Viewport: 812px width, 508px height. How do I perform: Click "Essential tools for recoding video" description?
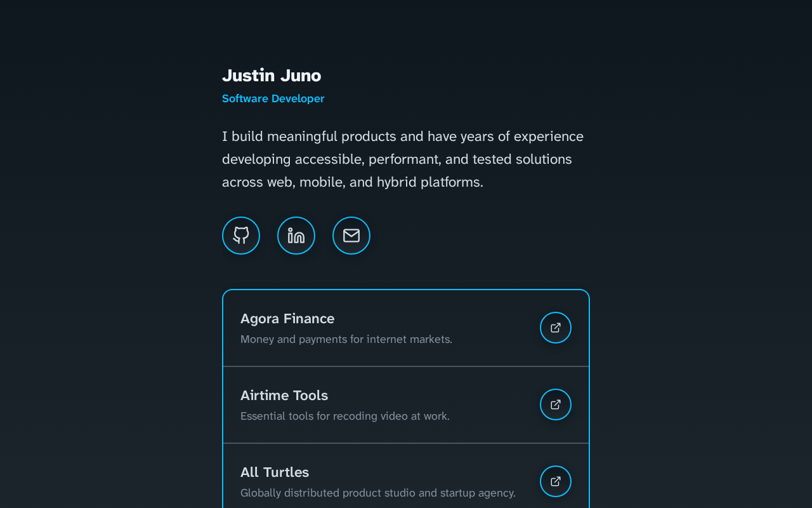click(x=345, y=416)
